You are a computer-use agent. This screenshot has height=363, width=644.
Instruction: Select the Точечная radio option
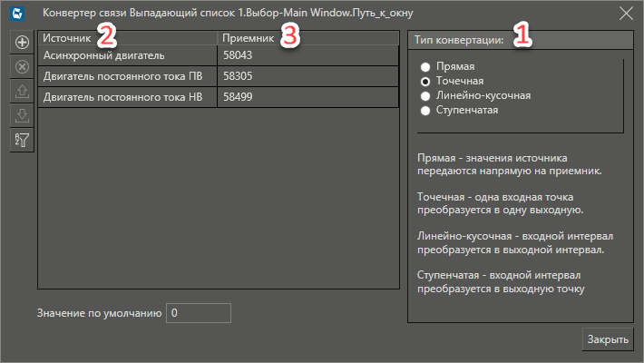pyautogui.click(x=424, y=82)
